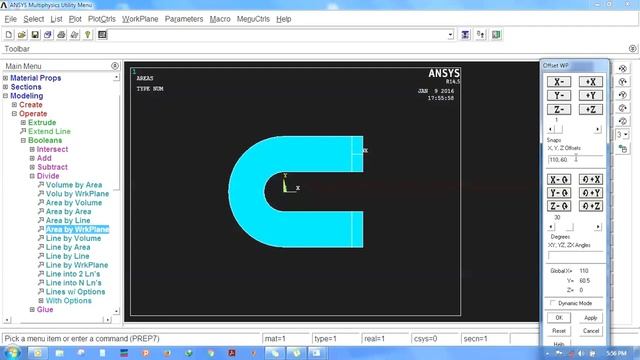Viewport: 640px width, 360px height.
Task: Click the X- offset button
Action: 559,82
